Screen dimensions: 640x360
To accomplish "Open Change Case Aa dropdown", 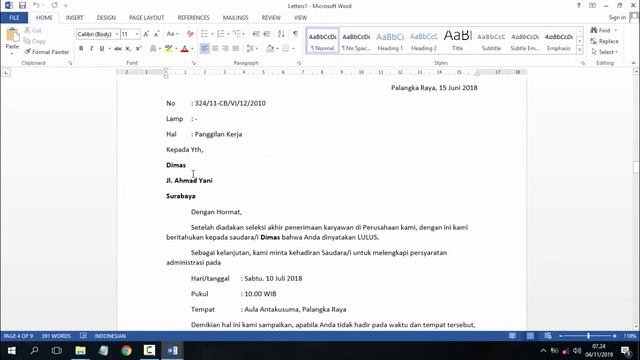I will coord(172,34).
